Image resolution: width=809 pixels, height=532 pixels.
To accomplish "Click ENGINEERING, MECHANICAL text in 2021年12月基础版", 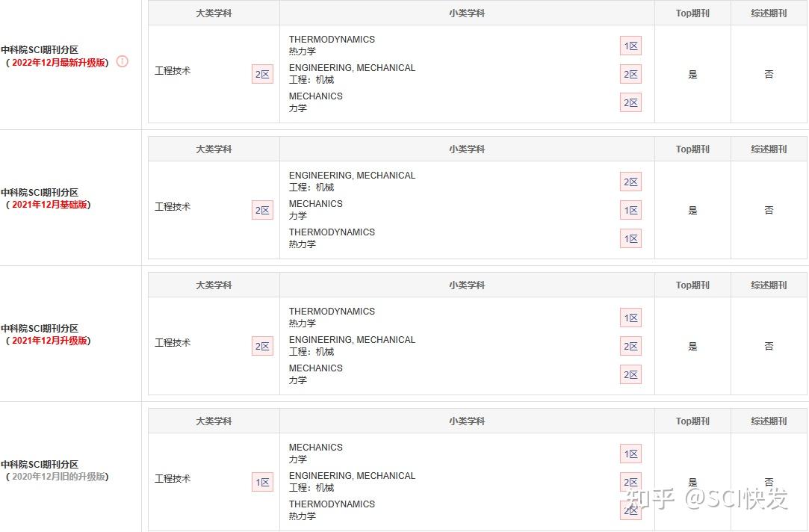I will point(352,176).
